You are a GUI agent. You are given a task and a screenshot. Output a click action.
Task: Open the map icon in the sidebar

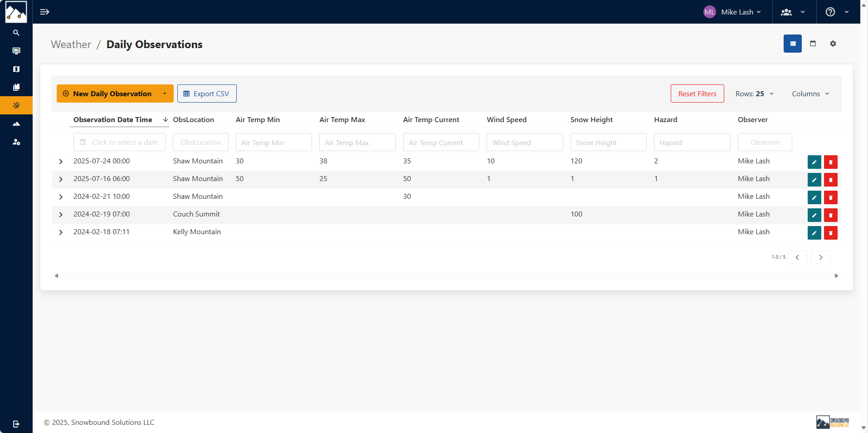tap(16, 69)
